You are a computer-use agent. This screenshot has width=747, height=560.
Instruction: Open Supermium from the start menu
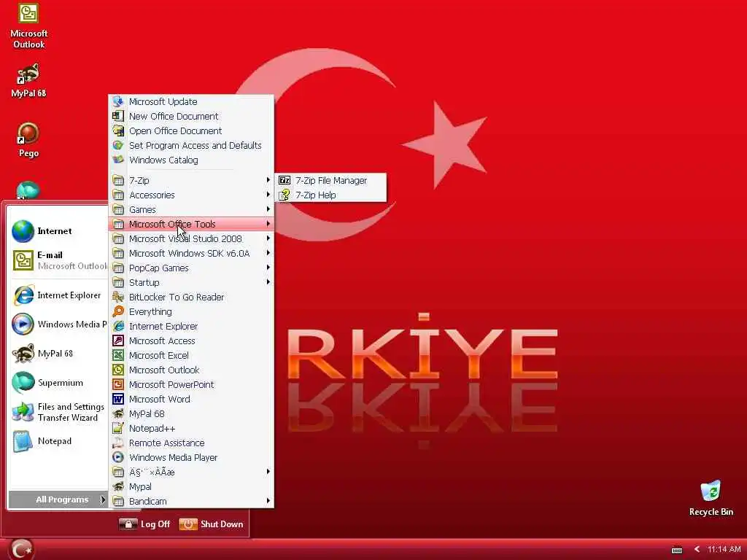58,383
